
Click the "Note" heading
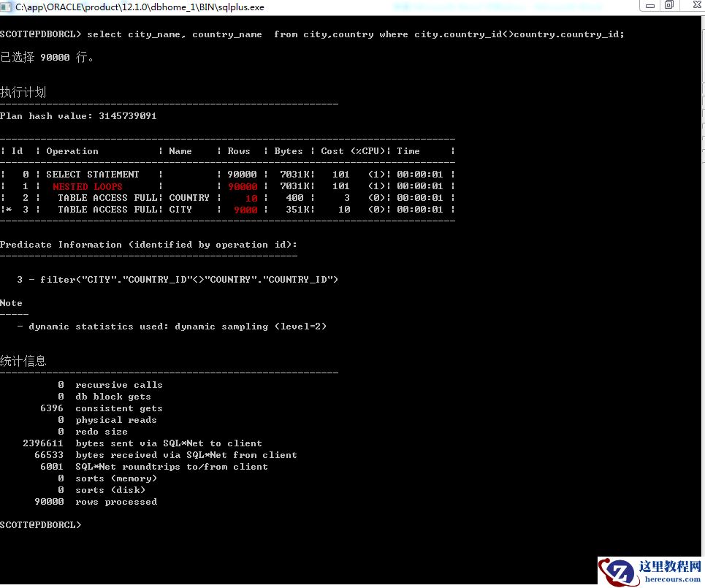point(11,303)
